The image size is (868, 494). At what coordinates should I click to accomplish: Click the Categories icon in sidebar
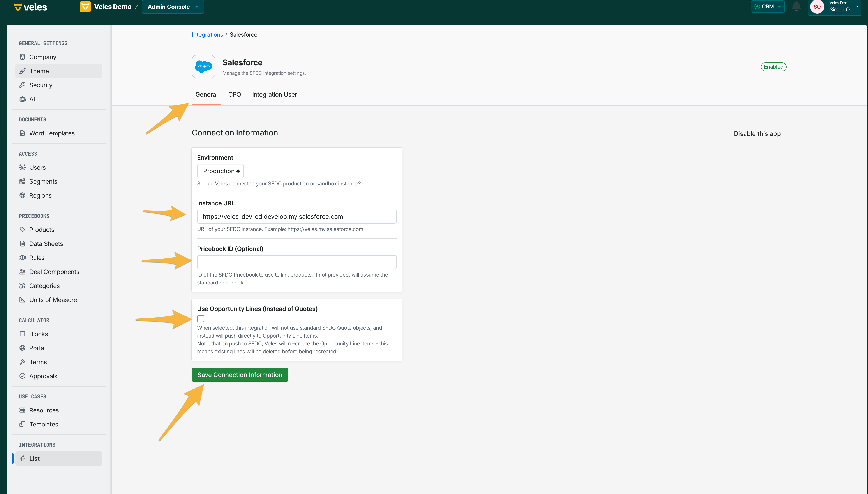22,286
